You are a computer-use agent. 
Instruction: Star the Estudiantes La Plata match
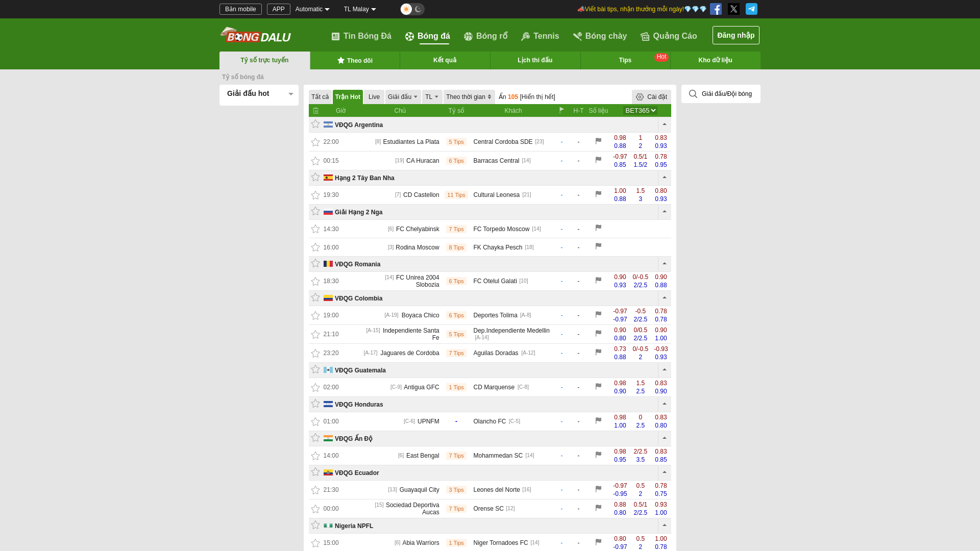pyautogui.click(x=315, y=142)
